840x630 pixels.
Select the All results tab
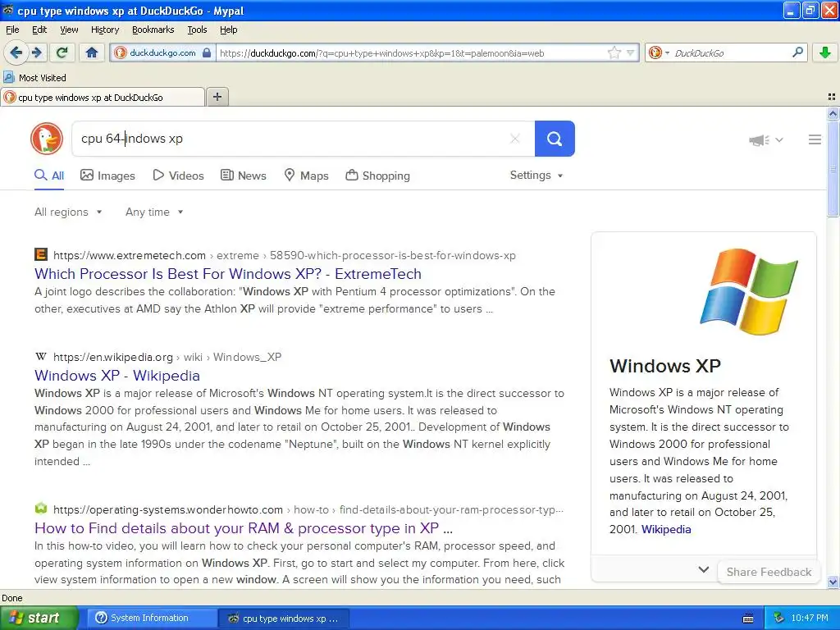point(49,176)
